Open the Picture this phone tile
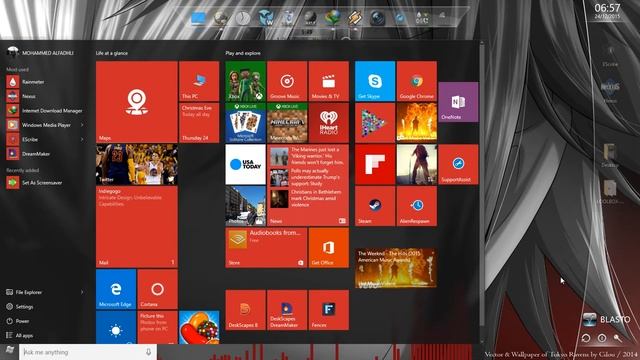Viewport: 640px width, 360px height. coord(158,327)
